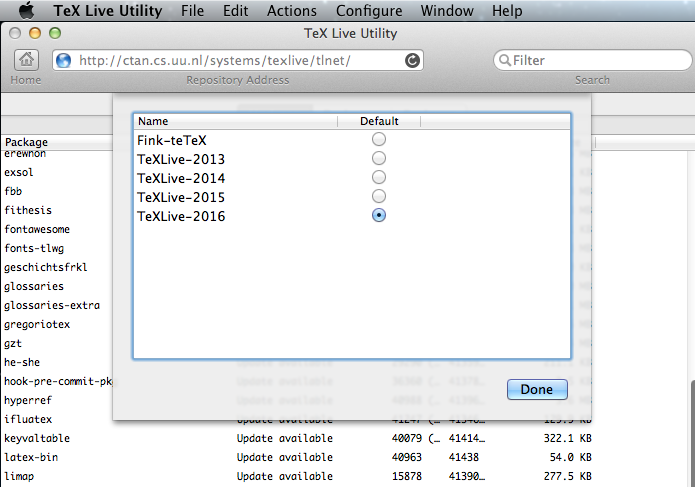Open the Window menu
The image size is (695, 487).
pyautogui.click(x=447, y=11)
